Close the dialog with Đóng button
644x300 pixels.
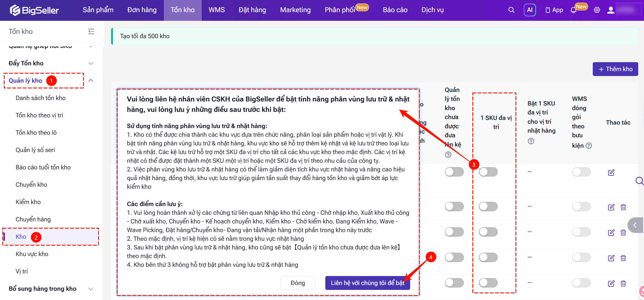[298, 283]
